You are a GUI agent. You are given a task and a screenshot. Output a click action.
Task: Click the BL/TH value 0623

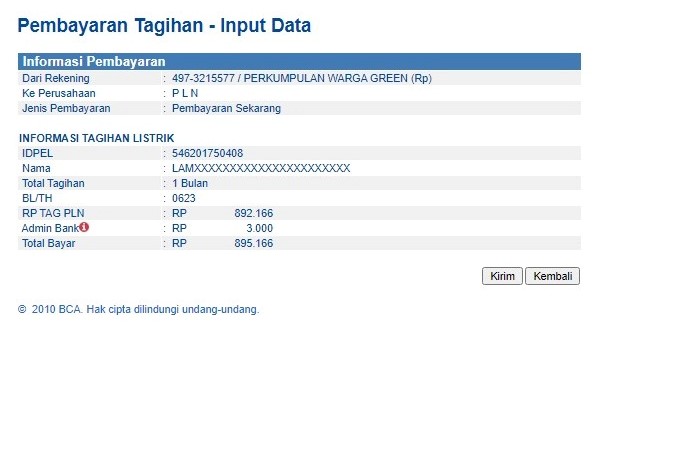(x=183, y=198)
